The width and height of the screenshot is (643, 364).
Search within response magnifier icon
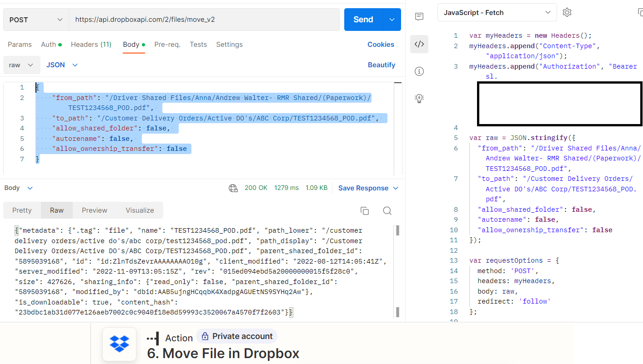pos(387,210)
